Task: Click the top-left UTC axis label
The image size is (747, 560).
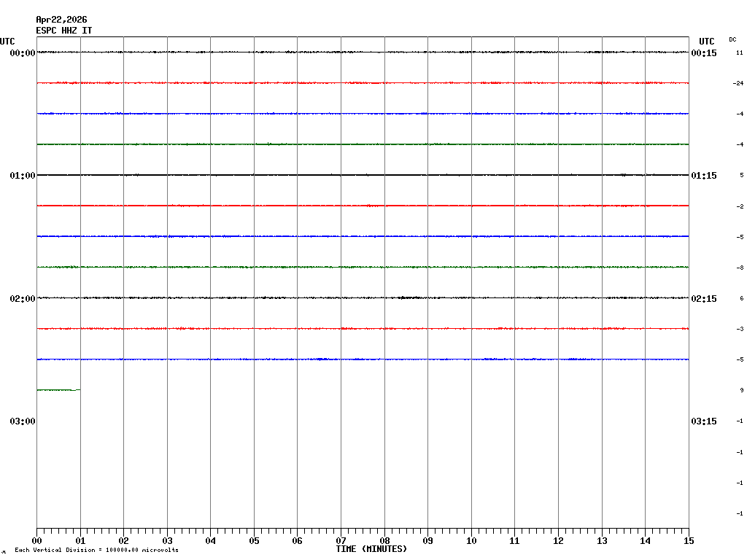Action: [x=7, y=42]
